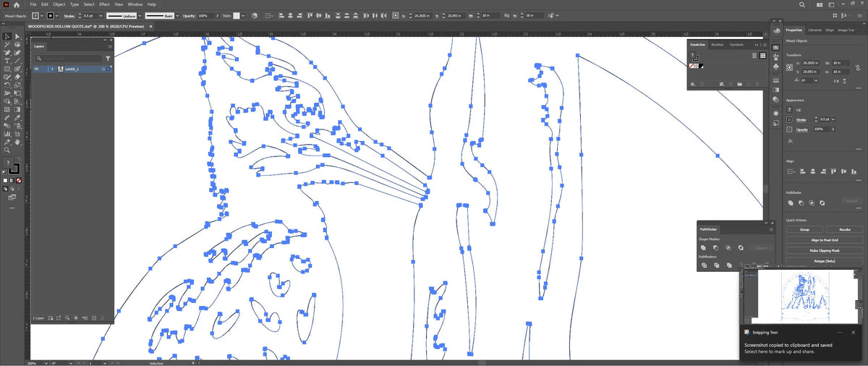Click the Stroke box in the toolbar
The height and width of the screenshot is (366, 868).
tap(15, 169)
